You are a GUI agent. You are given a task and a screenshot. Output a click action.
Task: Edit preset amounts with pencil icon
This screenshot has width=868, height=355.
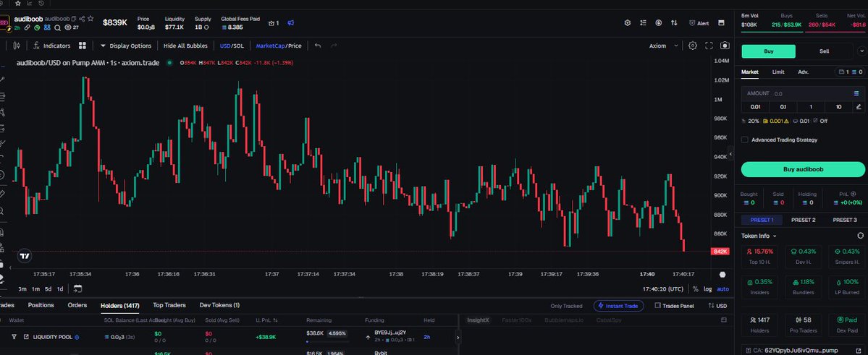(x=859, y=107)
